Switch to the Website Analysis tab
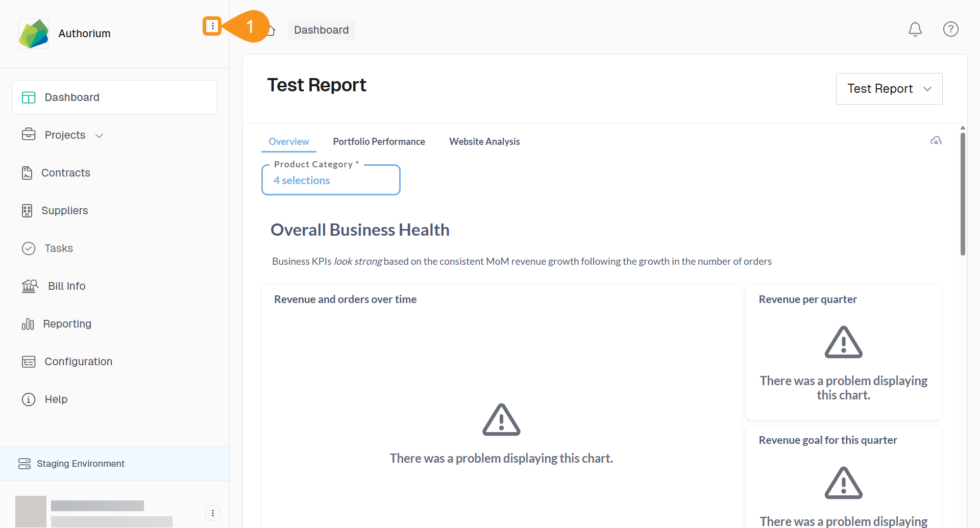Screen dimensions: 980x528 [484, 142]
